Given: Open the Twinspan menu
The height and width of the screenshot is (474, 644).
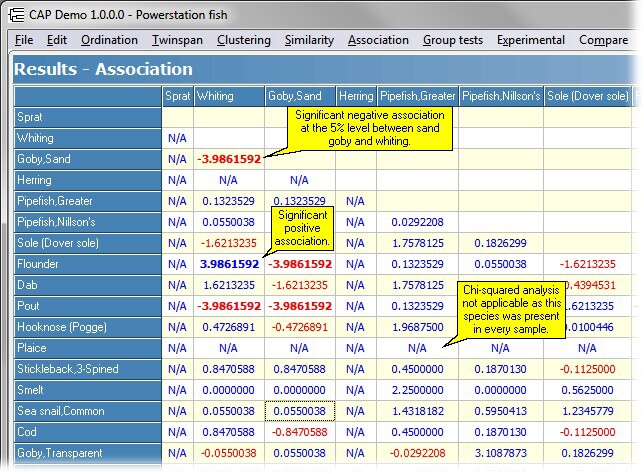Looking at the screenshot, I should click(177, 40).
